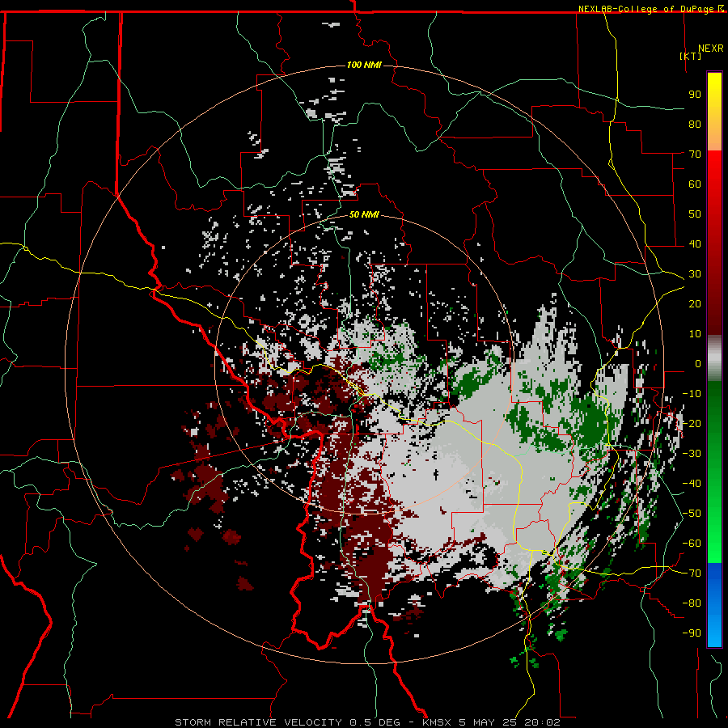Click the positive 10 value on the velocity scale

click(x=695, y=334)
